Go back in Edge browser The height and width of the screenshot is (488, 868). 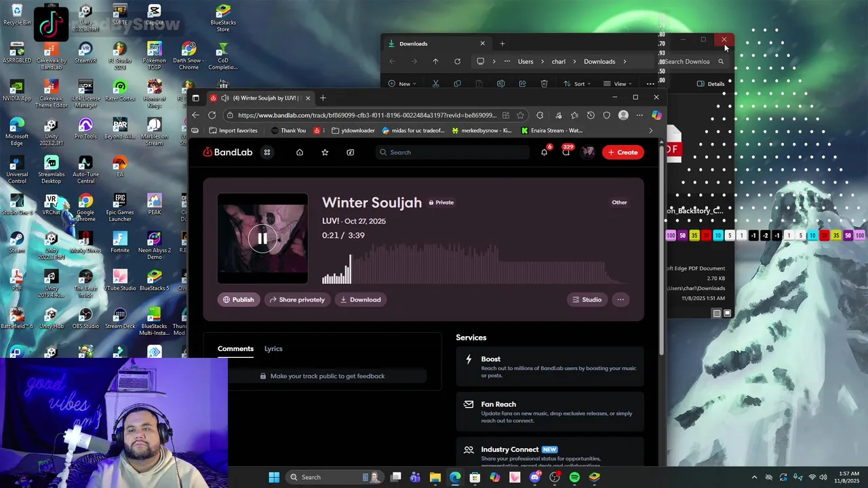tap(195, 115)
